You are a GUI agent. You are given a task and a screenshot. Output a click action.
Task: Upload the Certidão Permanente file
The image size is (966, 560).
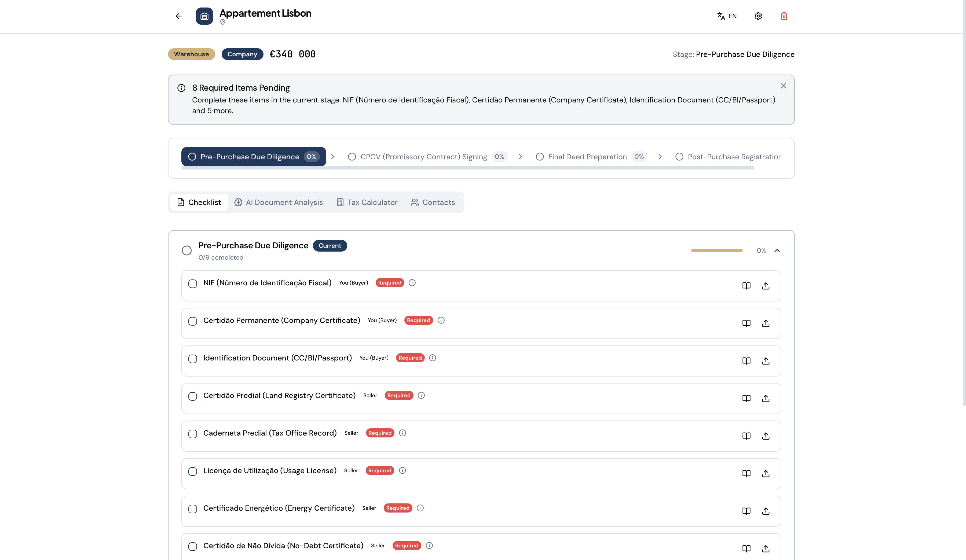pos(766,323)
